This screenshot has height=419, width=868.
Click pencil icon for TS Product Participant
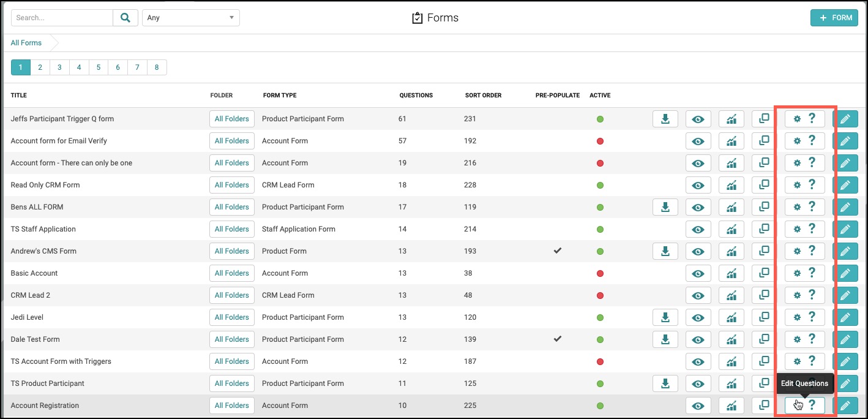845,383
